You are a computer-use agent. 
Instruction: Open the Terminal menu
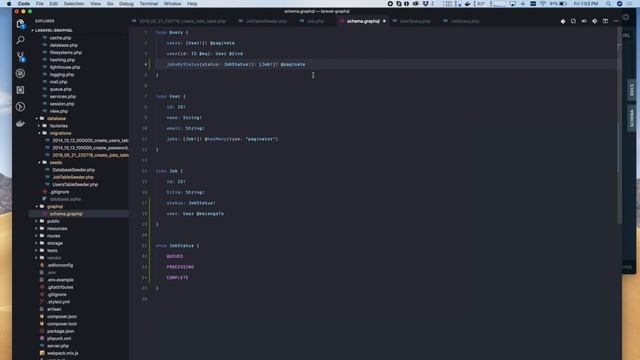[149, 4]
